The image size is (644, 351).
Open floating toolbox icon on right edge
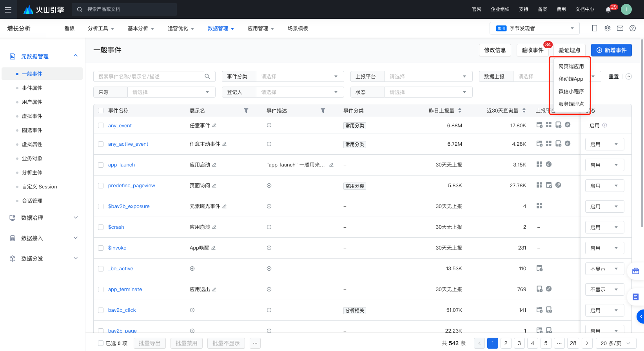pos(636,271)
